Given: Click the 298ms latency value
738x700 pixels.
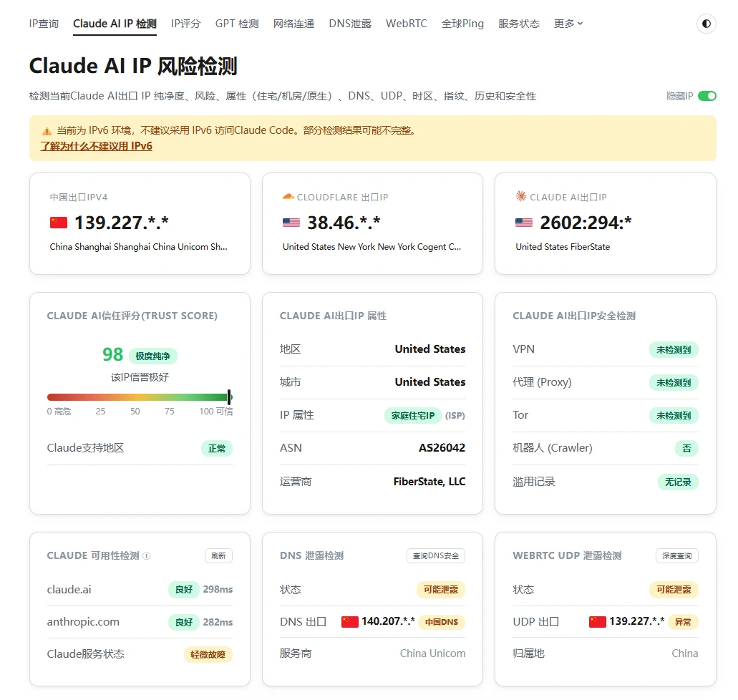Looking at the screenshot, I should click(218, 589).
